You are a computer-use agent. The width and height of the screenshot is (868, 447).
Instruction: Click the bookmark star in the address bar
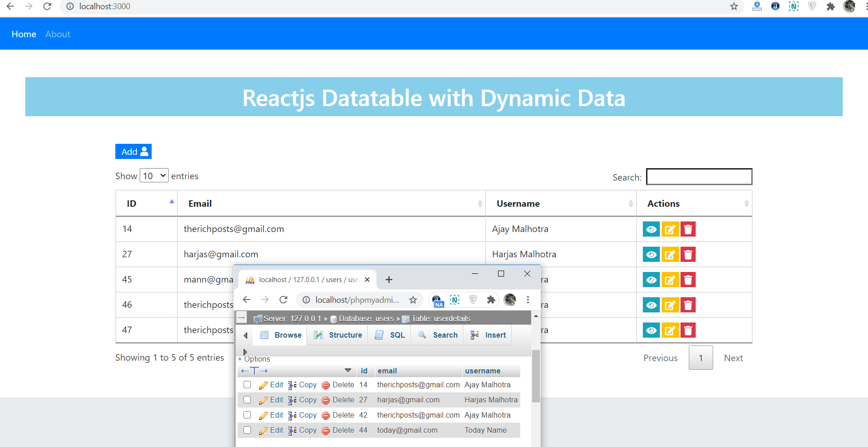click(734, 6)
